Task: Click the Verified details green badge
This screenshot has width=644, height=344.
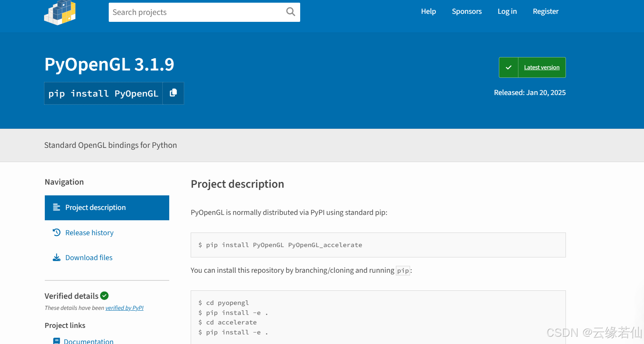Action: 105,296
